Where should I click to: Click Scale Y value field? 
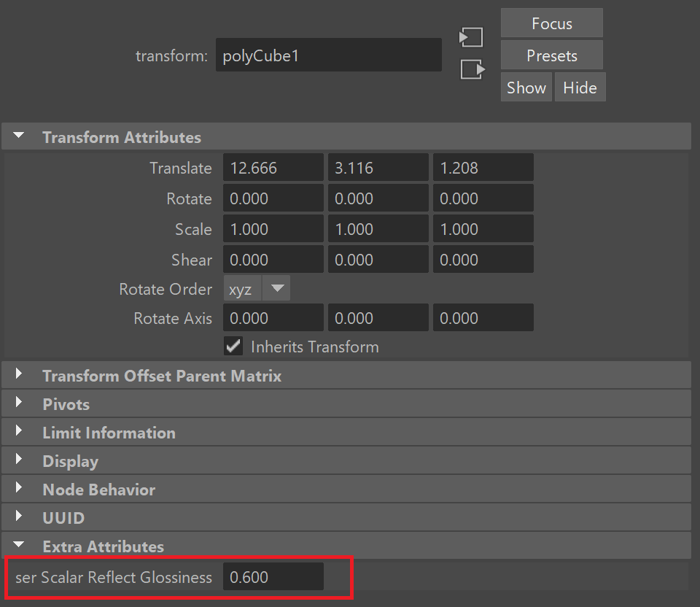378,229
